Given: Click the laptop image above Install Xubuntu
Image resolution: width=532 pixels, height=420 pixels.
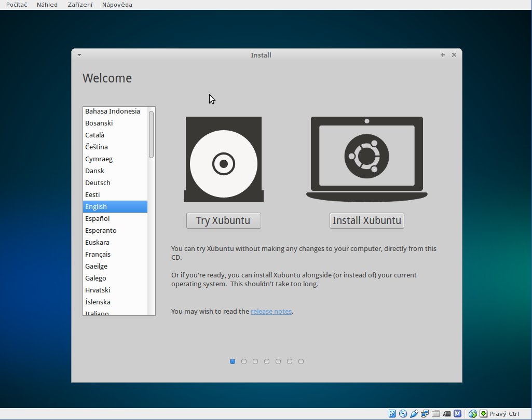Looking at the screenshot, I should pos(367,159).
